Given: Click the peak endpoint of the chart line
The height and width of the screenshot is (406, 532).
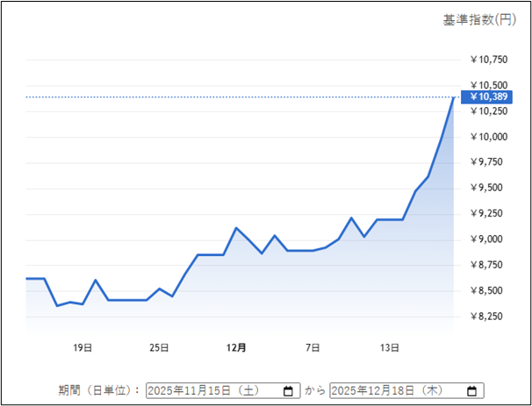Looking at the screenshot, I should click(x=453, y=97).
